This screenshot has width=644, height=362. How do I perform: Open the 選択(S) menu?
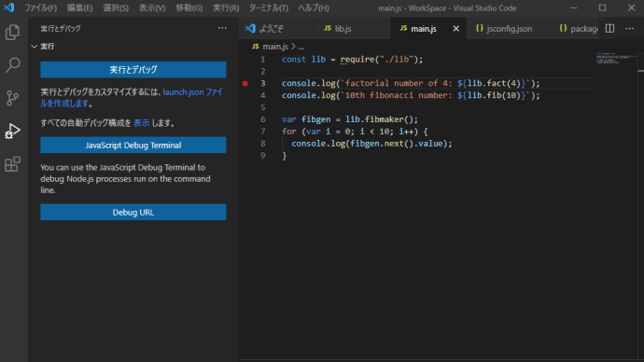click(x=116, y=7)
